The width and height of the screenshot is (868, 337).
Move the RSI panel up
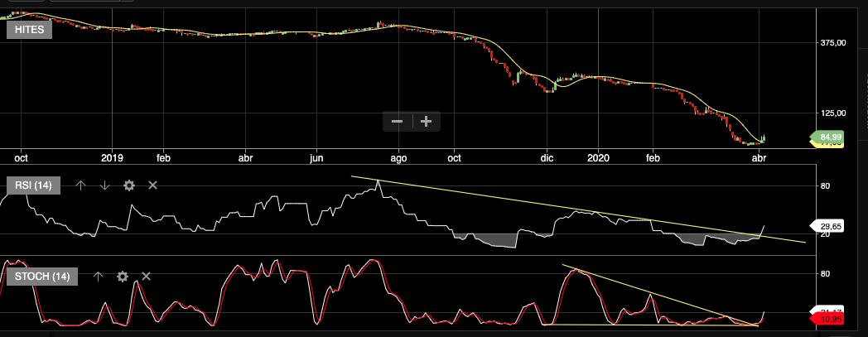point(80,185)
